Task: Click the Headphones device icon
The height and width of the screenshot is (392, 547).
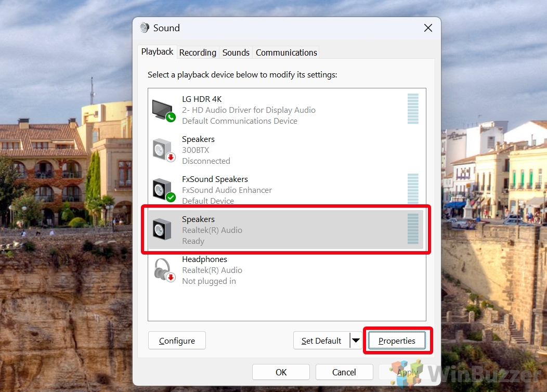Action: coord(164,270)
